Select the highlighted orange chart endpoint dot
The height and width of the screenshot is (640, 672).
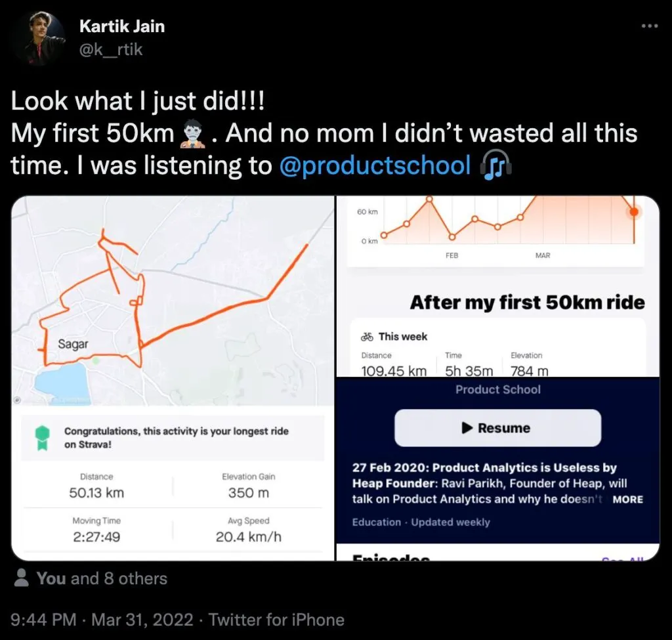634,211
